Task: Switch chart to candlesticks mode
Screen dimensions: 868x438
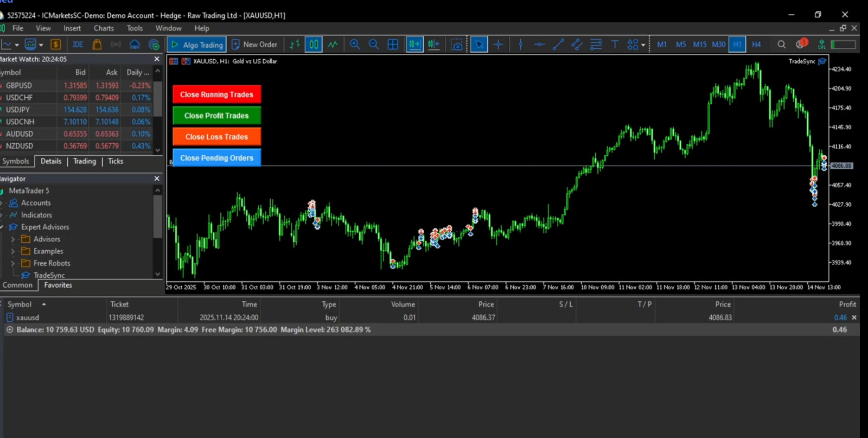Action: pyautogui.click(x=314, y=45)
